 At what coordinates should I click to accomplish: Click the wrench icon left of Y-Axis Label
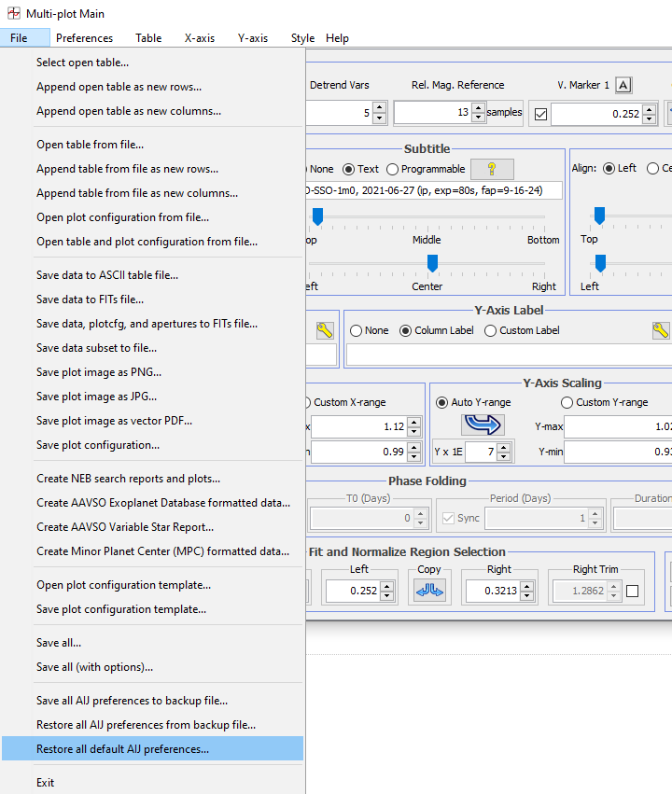click(325, 330)
